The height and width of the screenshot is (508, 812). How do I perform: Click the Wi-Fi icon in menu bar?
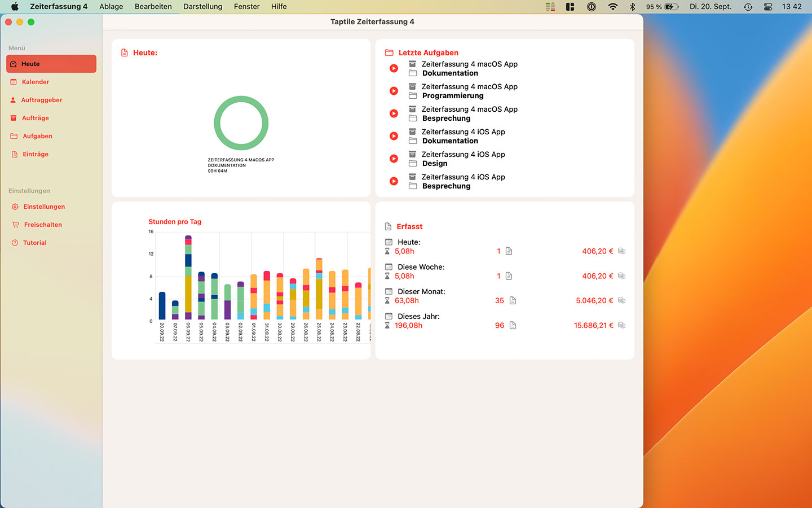click(612, 7)
